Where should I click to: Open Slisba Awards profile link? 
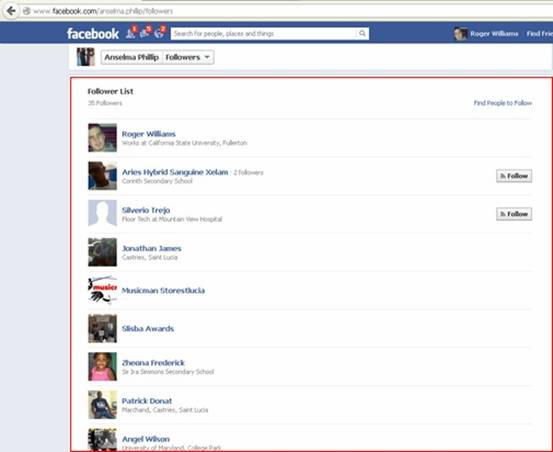tap(148, 329)
